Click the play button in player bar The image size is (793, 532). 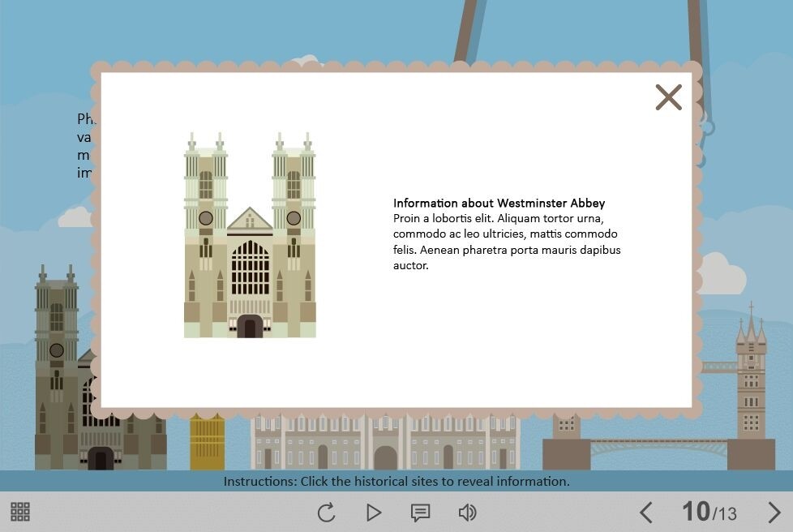[373, 513]
